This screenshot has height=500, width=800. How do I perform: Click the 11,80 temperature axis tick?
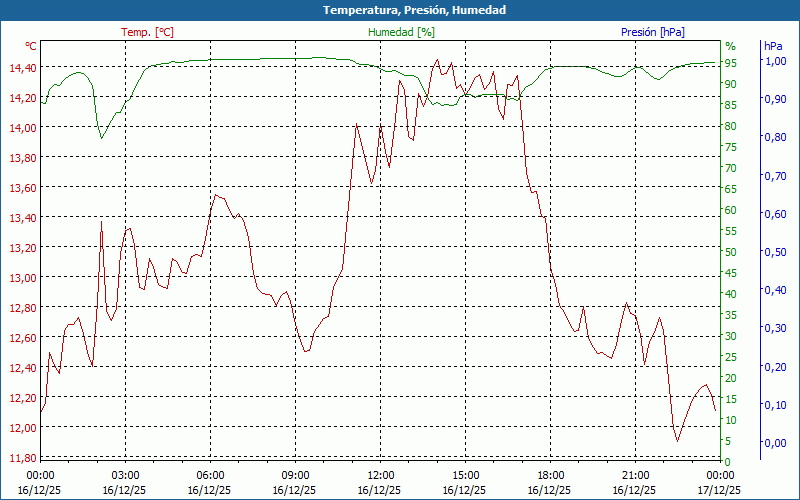point(22,458)
